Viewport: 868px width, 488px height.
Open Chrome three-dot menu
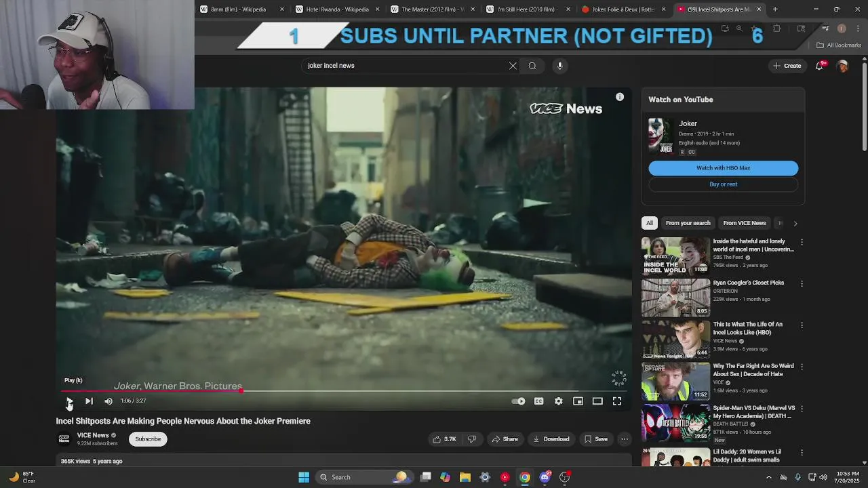(858, 28)
